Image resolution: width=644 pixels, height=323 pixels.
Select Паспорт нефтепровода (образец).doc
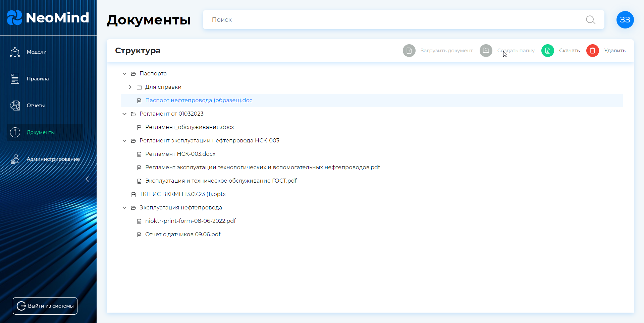tap(199, 101)
